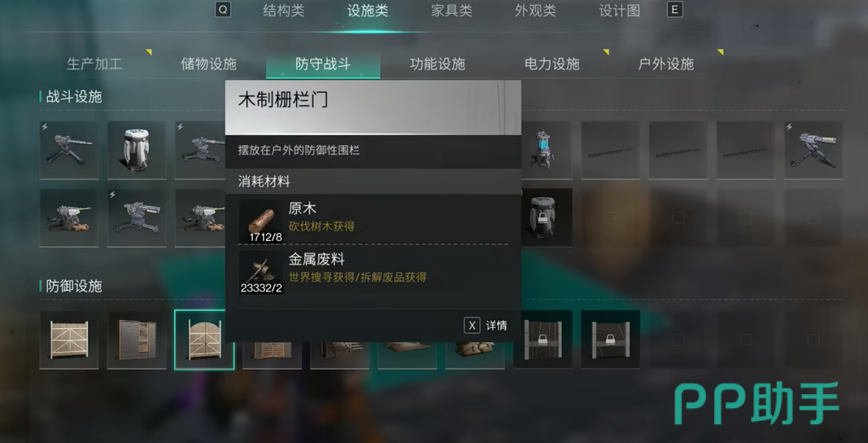Click the 原木 material row

[373, 220]
